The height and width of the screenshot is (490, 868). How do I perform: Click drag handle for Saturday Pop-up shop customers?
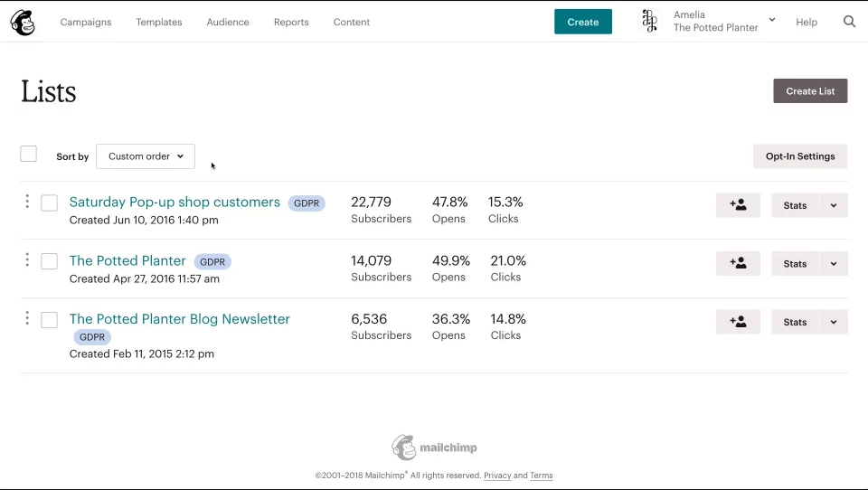pos(27,202)
